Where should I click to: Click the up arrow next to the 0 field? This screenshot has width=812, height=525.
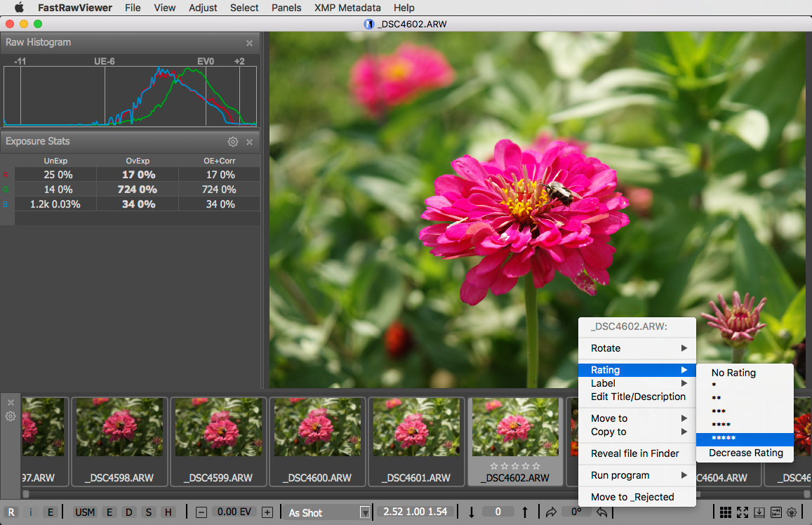(525, 512)
